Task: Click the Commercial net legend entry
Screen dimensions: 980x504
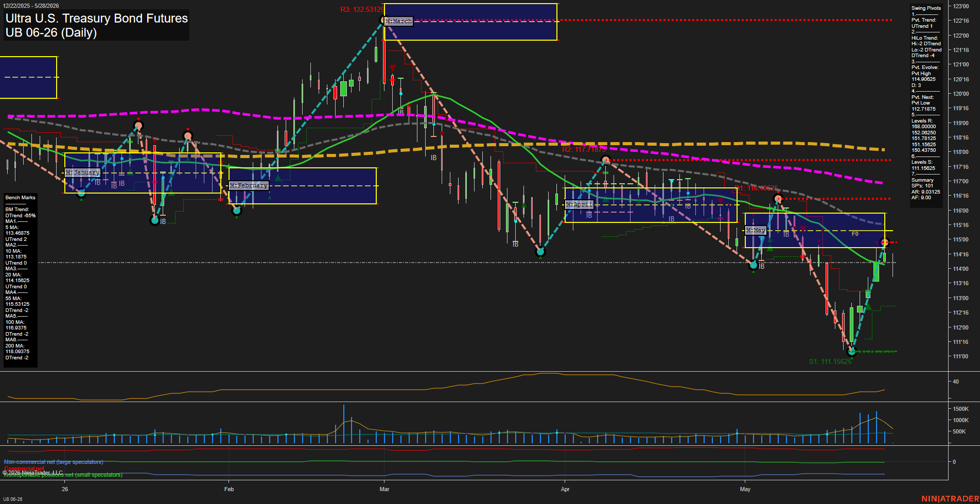Action: (x=24, y=468)
